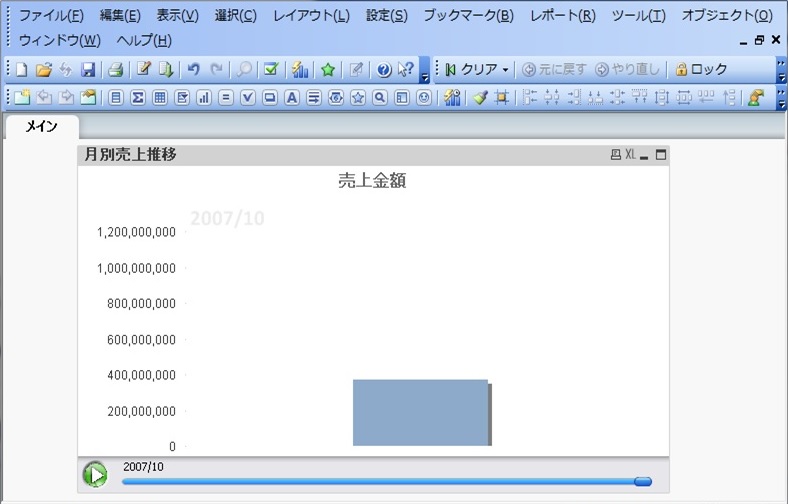788x504 pixels.
Task: Create an Input Box with equals icon
Action: point(226,97)
